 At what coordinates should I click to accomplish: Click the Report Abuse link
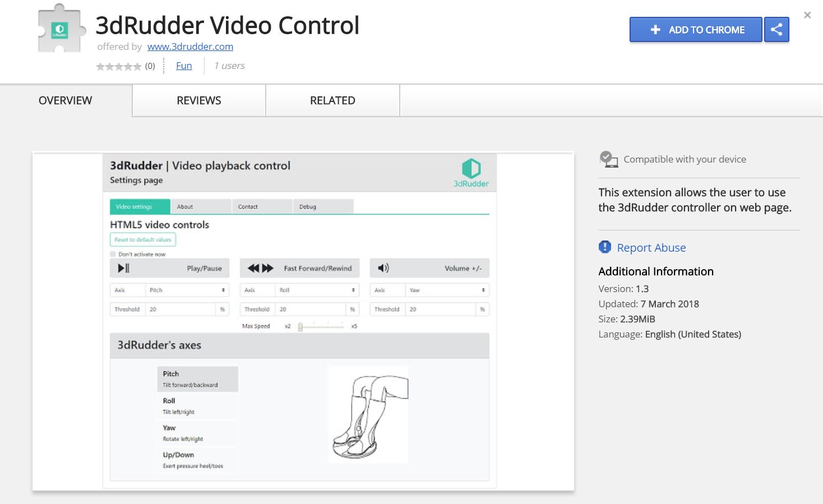coord(651,248)
